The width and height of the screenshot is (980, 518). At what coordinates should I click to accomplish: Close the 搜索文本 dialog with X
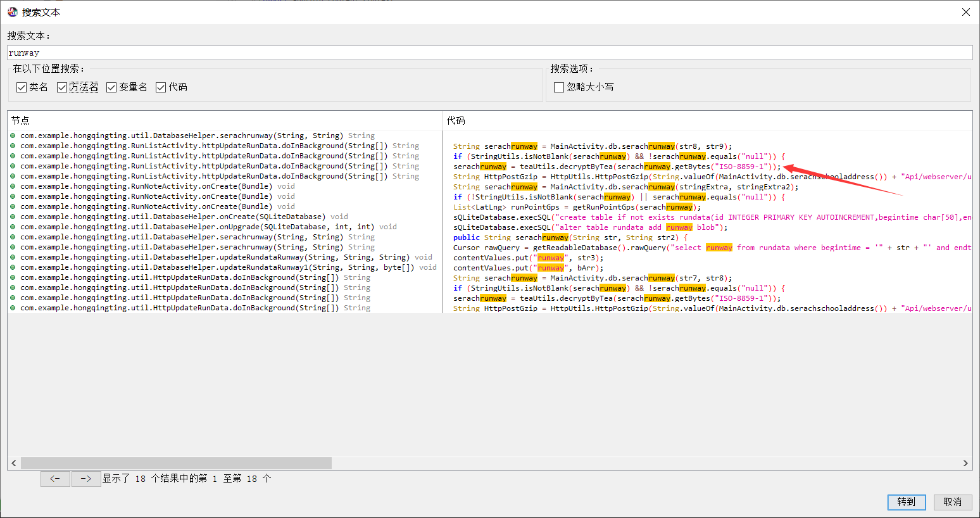(x=965, y=12)
